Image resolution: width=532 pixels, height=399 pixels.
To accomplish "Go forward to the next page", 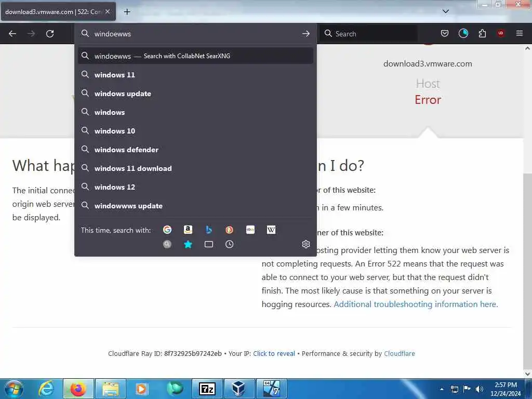I will tap(31, 34).
